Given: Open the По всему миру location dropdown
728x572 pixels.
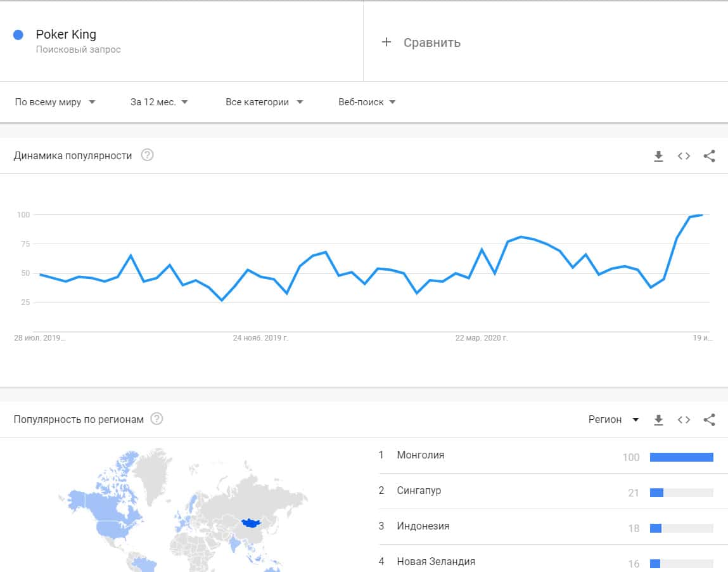Looking at the screenshot, I should (x=55, y=102).
